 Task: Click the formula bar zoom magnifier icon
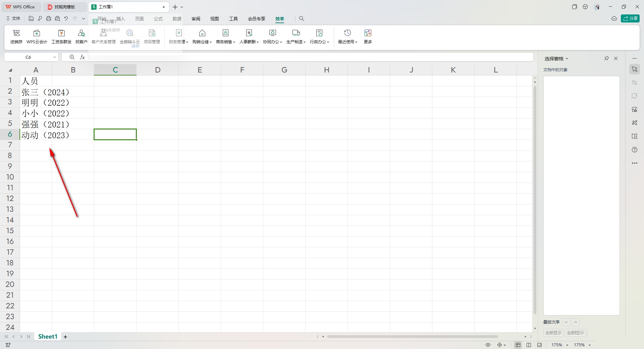coord(72,57)
